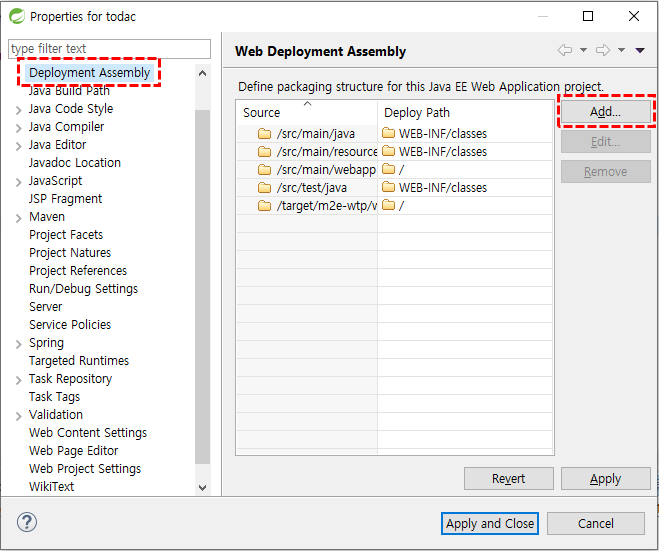The image size is (659, 551).
Task: Open Project References page
Action: tap(78, 271)
